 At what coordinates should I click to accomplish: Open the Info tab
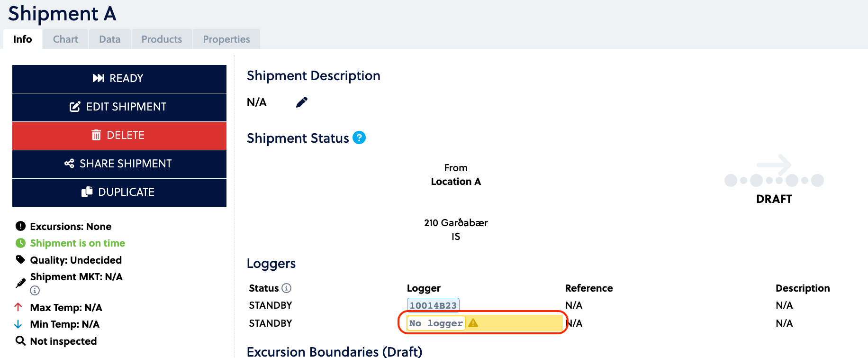click(x=23, y=39)
